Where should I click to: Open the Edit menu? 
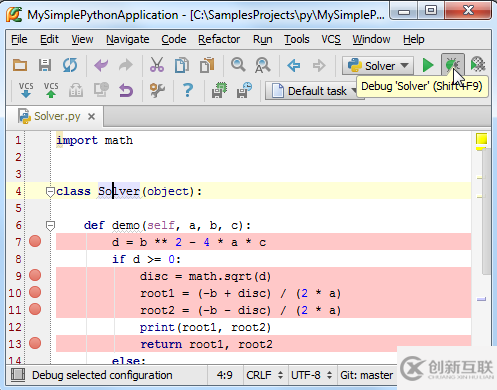pyautogui.click(x=49, y=39)
